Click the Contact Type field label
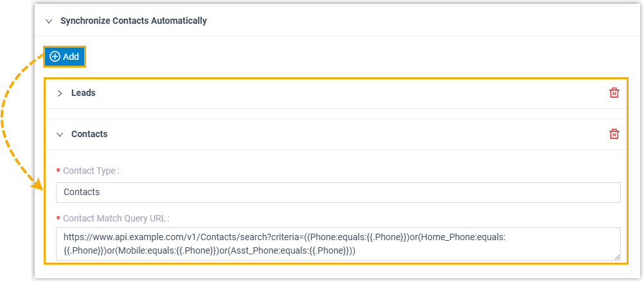 click(x=91, y=171)
